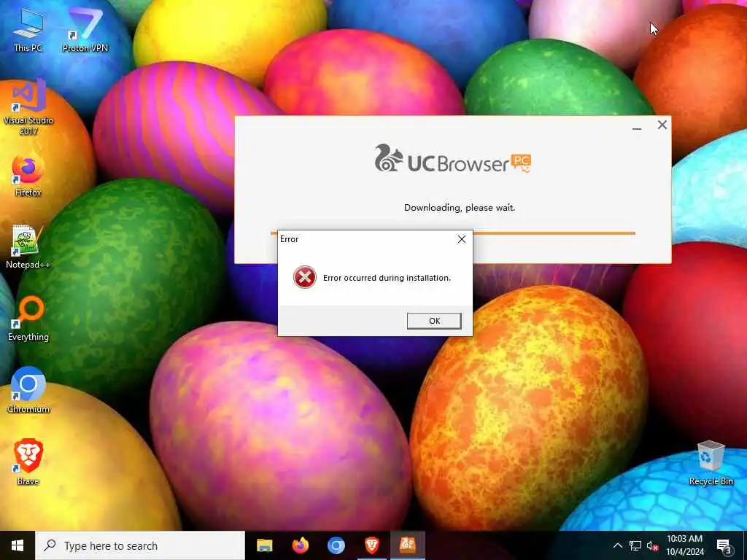
Task: Select Proton VPN desktop shortcut
Action: tap(85, 29)
